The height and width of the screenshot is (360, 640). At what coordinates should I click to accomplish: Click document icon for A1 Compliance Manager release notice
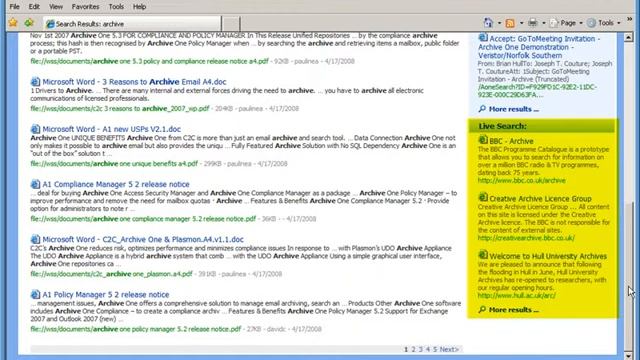tap(36, 184)
